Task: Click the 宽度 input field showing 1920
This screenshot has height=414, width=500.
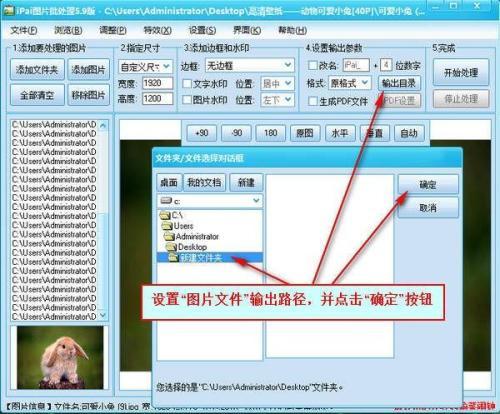Action: [158, 83]
